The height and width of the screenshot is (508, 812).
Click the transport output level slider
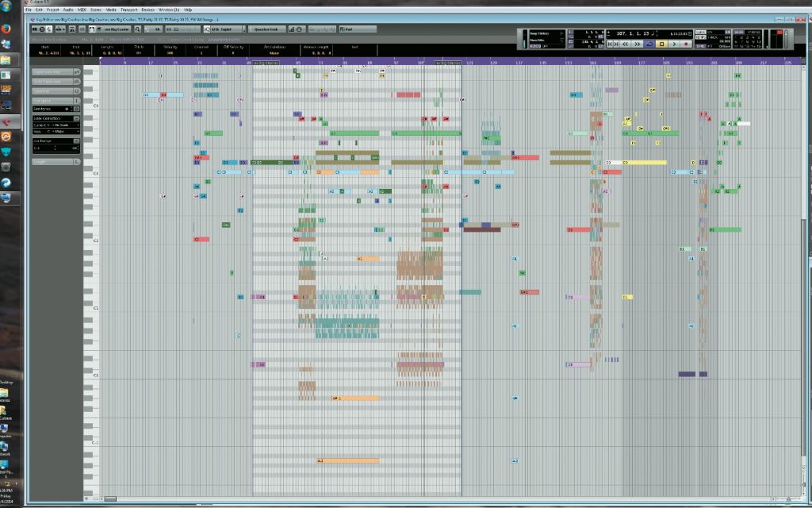click(786, 40)
